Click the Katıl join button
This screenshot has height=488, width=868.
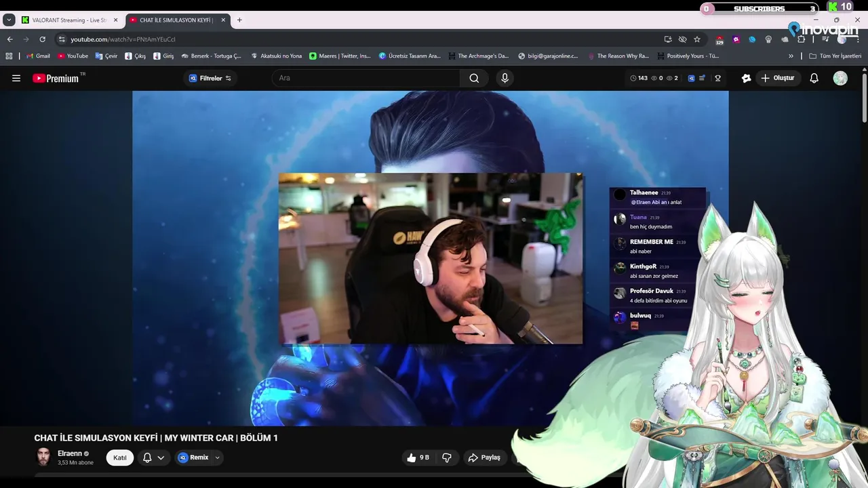tap(119, 457)
